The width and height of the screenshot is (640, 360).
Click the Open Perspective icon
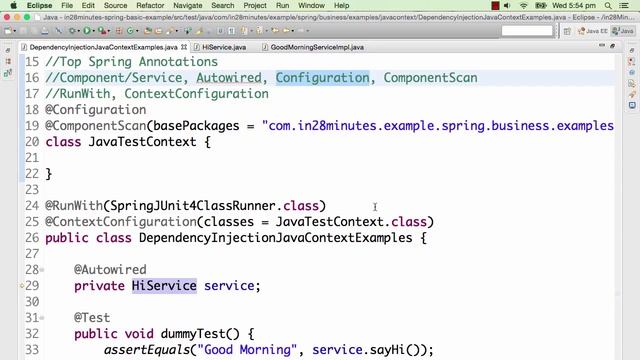click(x=567, y=31)
